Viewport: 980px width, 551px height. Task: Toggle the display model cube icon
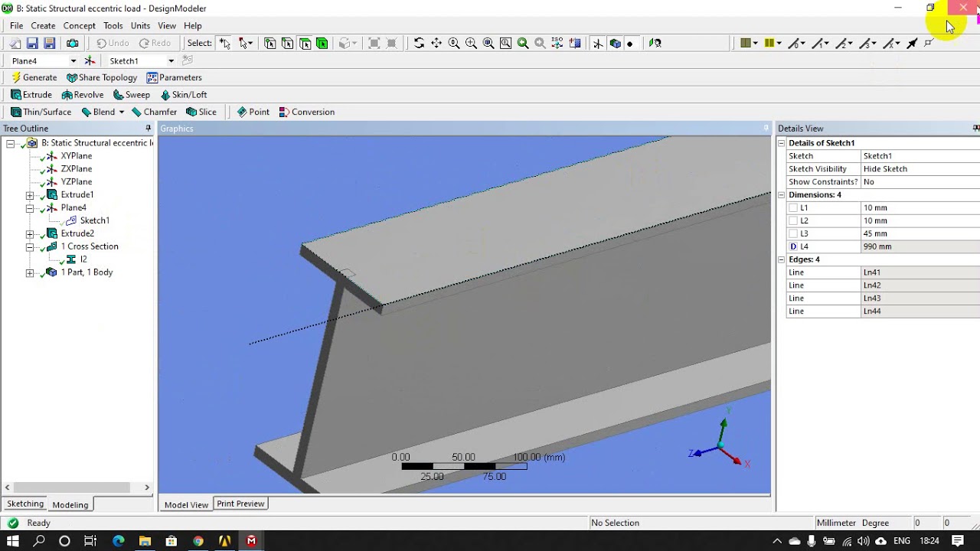tap(616, 44)
